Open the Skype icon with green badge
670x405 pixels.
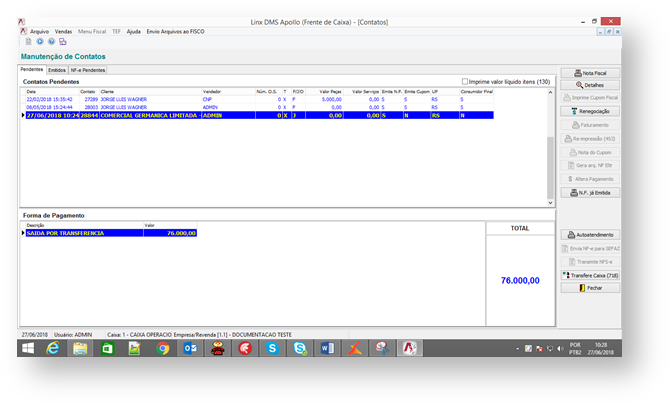(300, 349)
